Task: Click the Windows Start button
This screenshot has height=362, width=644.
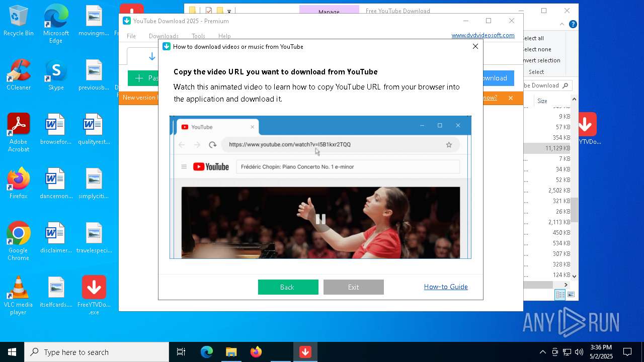Action: coord(12,352)
